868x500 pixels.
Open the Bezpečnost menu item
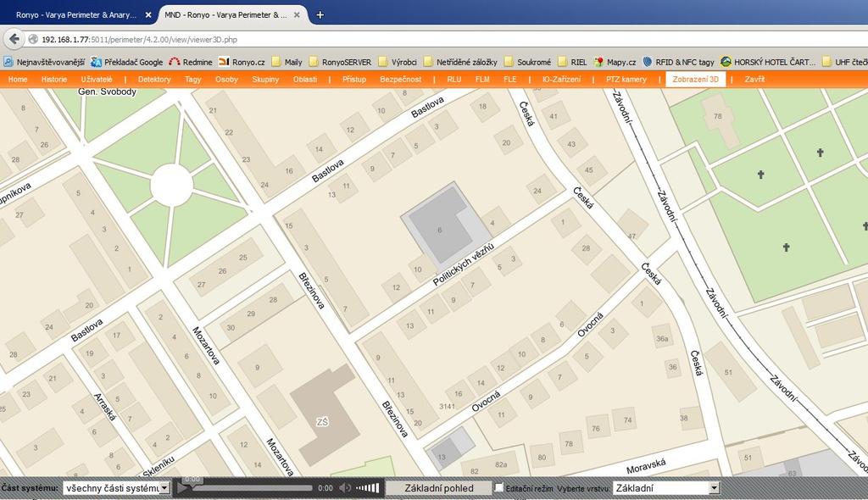(x=401, y=79)
